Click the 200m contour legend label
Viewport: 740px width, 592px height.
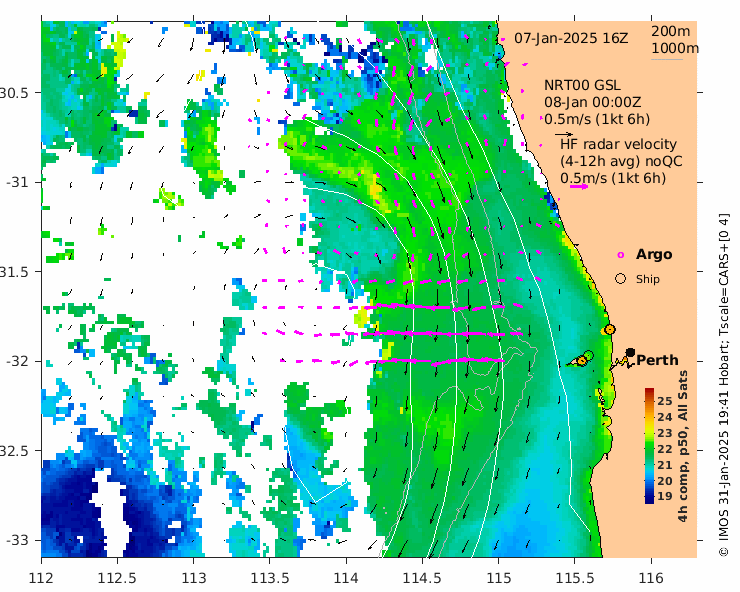(670, 31)
